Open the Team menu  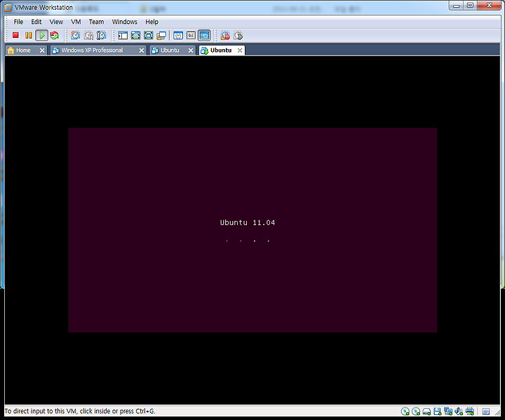pos(96,22)
